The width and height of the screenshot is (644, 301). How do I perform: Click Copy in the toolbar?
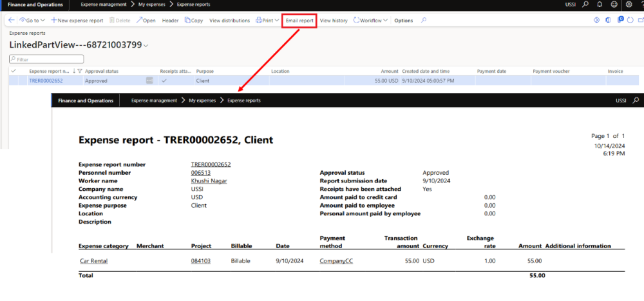[x=193, y=21]
